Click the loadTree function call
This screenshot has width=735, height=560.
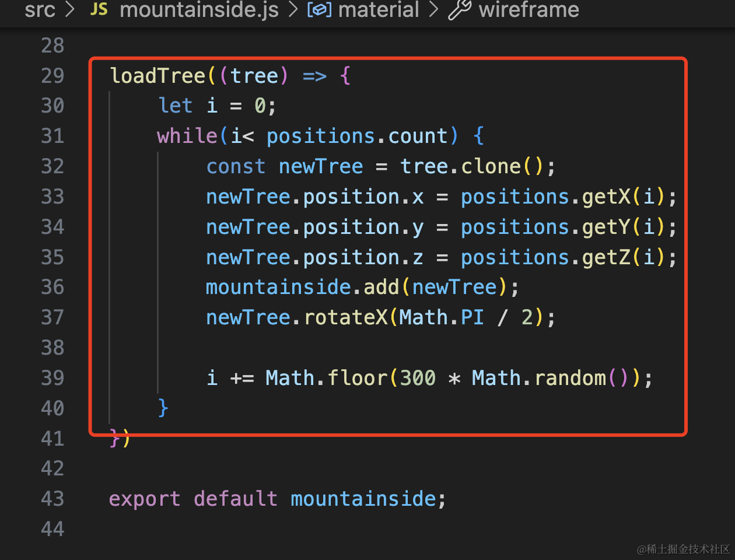[157, 76]
